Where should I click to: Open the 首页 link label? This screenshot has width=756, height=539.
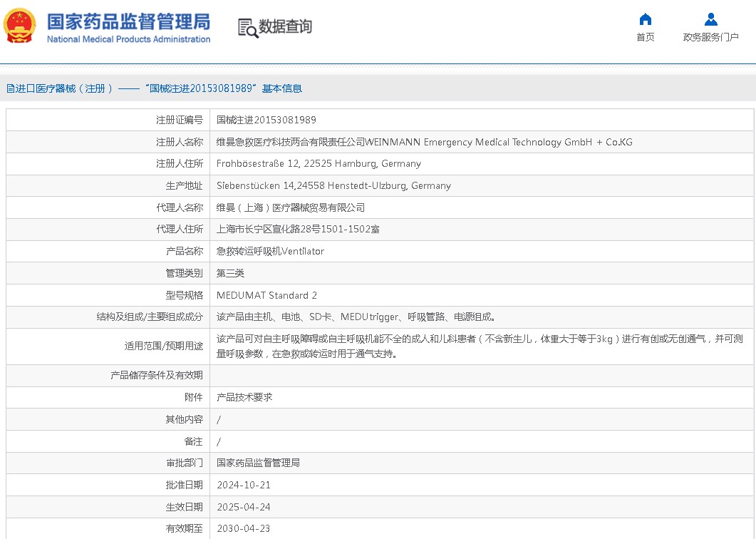click(645, 37)
